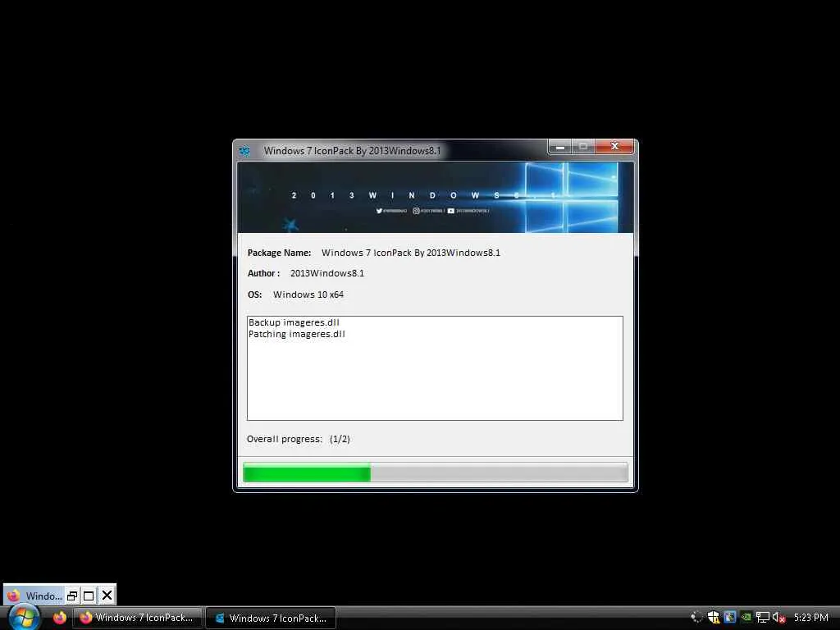Minimize the IconPack installer window
Image resolution: width=840 pixels, height=630 pixels.
(x=559, y=146)
